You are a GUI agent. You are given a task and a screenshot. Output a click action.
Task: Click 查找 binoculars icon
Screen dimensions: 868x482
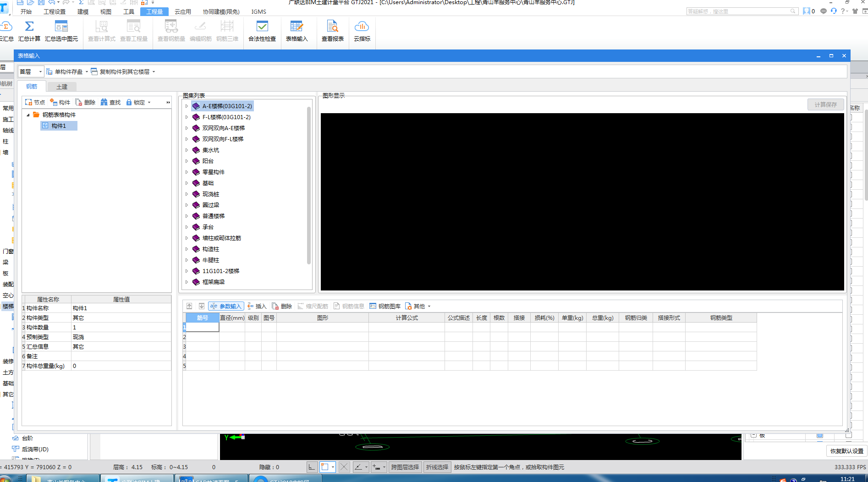tap(104, 102)
